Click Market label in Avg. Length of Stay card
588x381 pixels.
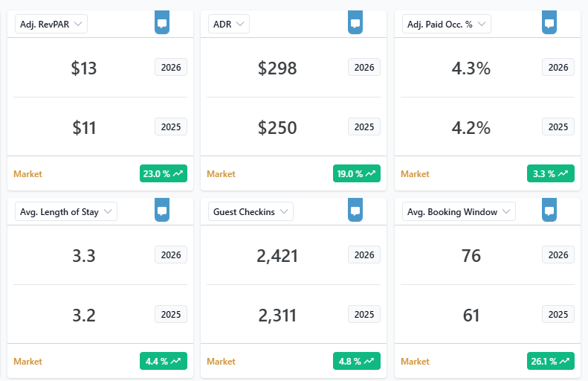pos(28,362)
